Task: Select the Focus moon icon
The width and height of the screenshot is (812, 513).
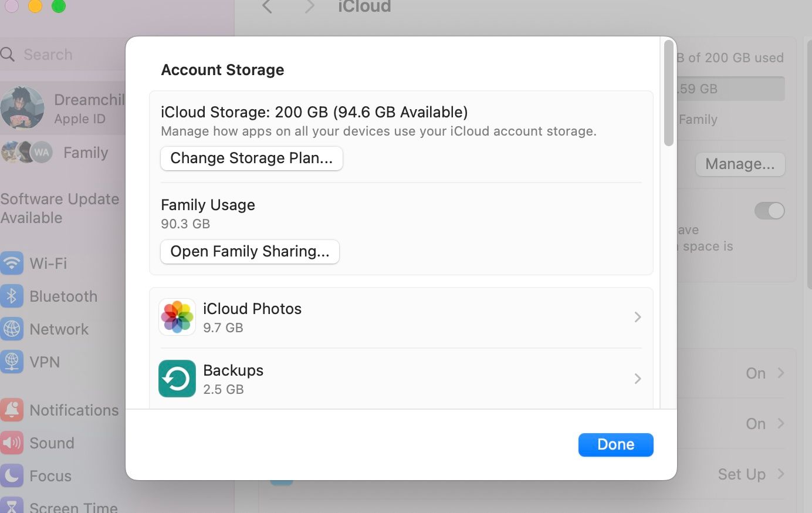Action: pyautogui.click(x=12, y=476)
